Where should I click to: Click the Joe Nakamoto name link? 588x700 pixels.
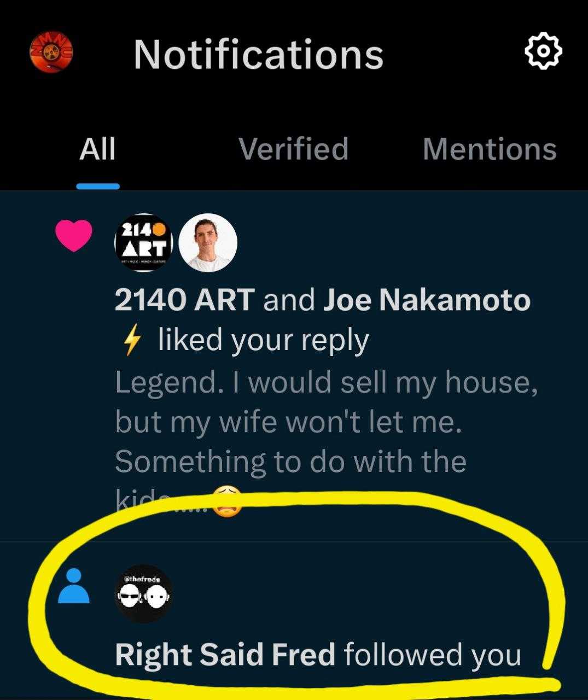point(427,300)
